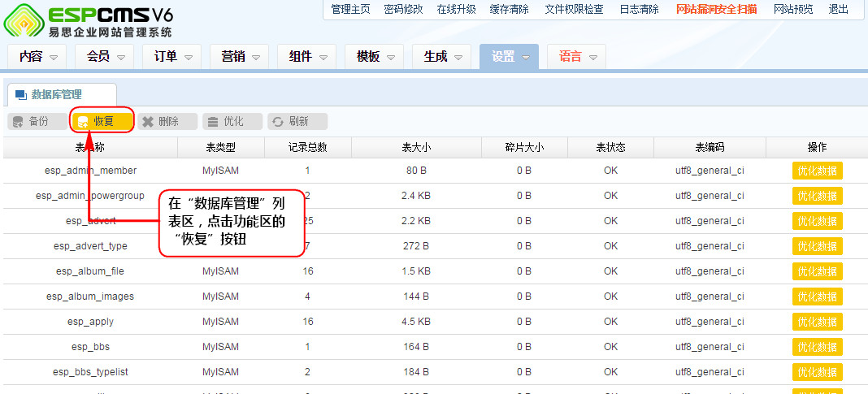The width and height of the screenshot is (868, 394).
Task: Click the 删除 toolbar button
Action: click(x=167, y=122)
